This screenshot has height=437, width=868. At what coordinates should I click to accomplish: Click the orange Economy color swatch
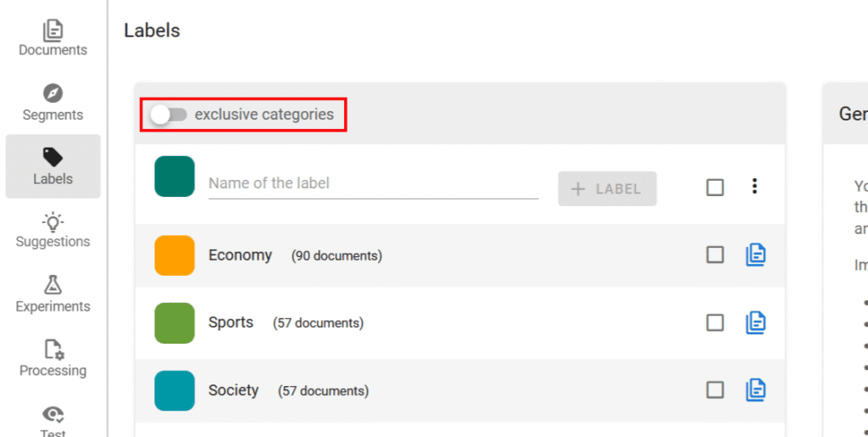click(x=175, y=255)
